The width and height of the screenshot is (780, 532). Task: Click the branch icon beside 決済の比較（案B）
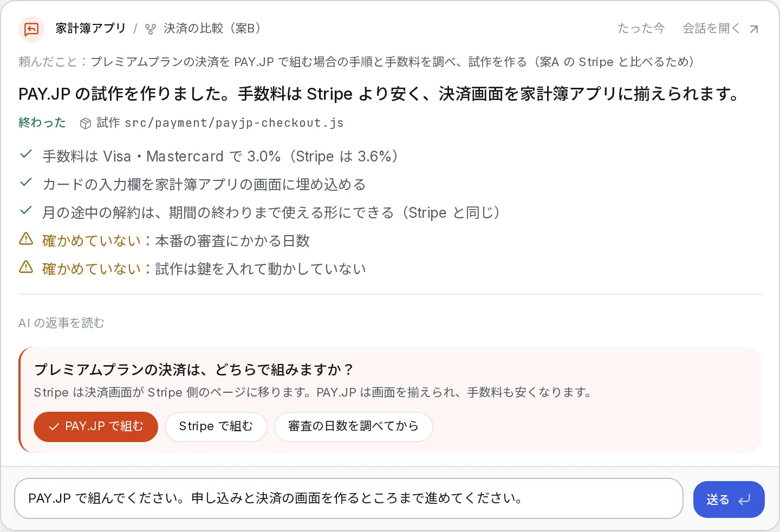[151, 29]
